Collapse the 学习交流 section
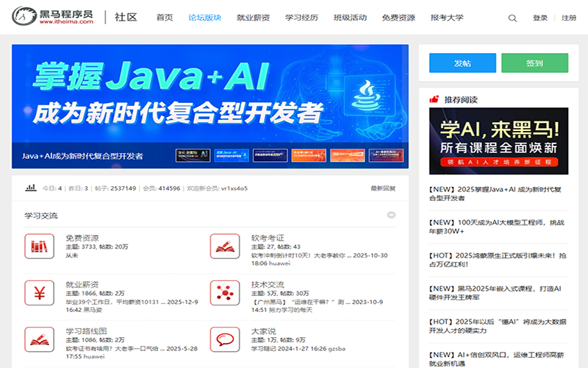Image resolution: width=588 pixels, height=368 pixels. pos(391,215)
